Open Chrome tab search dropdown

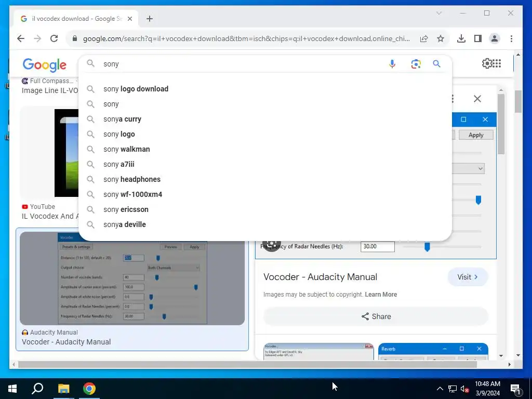point(438,13)
